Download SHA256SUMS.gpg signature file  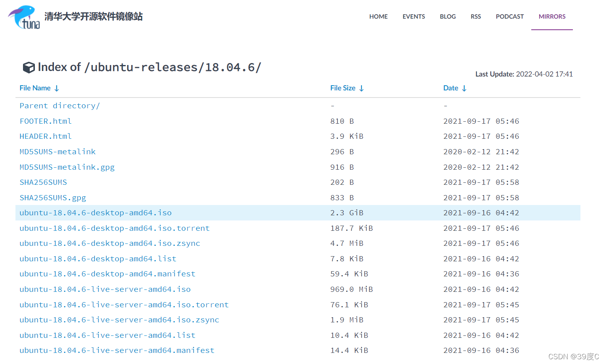pos(53,198)
